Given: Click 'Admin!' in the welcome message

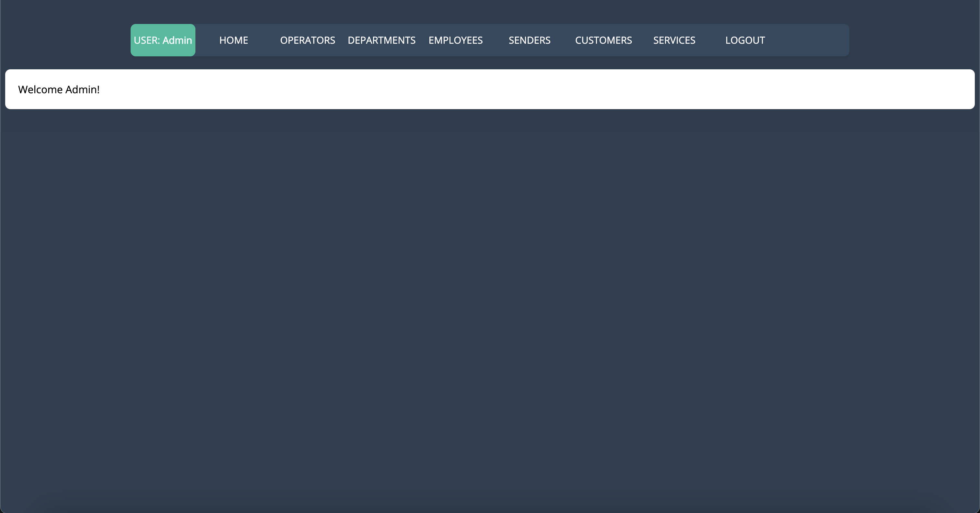Looking at the screenshot, I should point(82,90).
